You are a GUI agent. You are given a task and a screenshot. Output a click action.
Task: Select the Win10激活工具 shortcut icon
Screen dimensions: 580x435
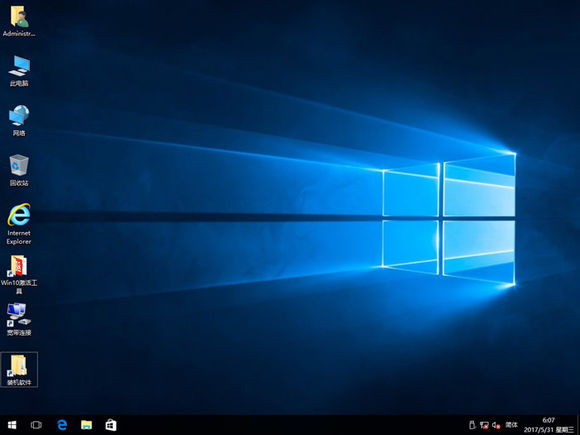[x=19, y=274]
